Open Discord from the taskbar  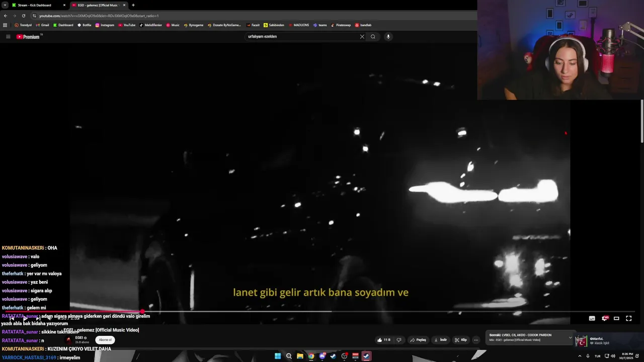(x=322, y=356)
